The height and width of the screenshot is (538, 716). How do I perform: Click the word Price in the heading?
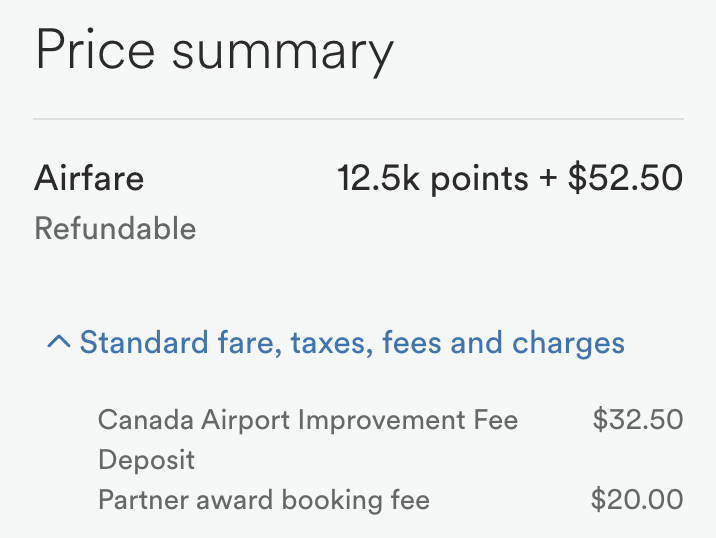pyautogui.click(x=95, y=49)
